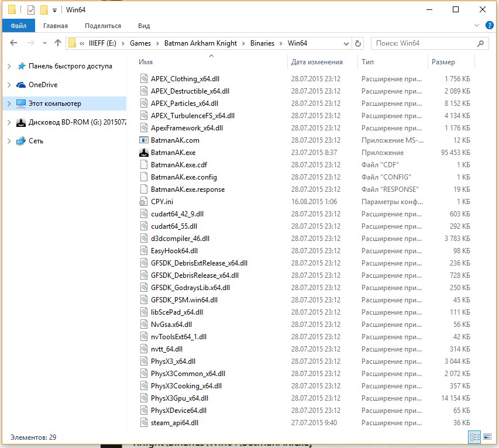This screenshot has width=499, height=448.
Task: Expand the Сеть network tree node
Action: 9,141
